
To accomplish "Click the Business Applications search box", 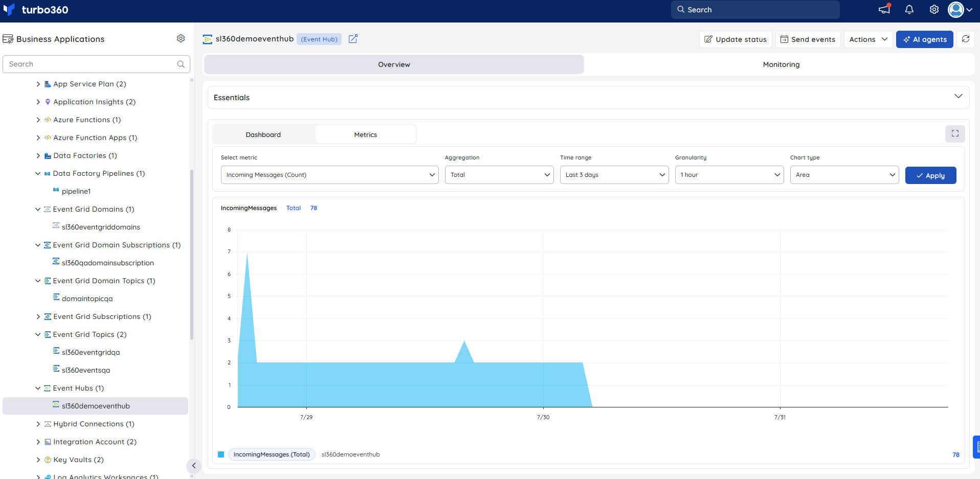I will point(96,64).
